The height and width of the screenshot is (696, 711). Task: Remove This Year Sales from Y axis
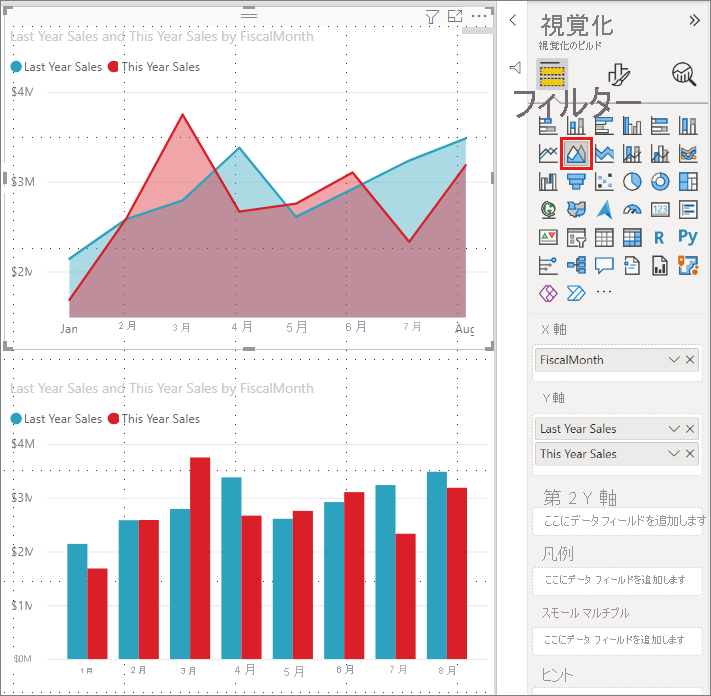point(690,453)
